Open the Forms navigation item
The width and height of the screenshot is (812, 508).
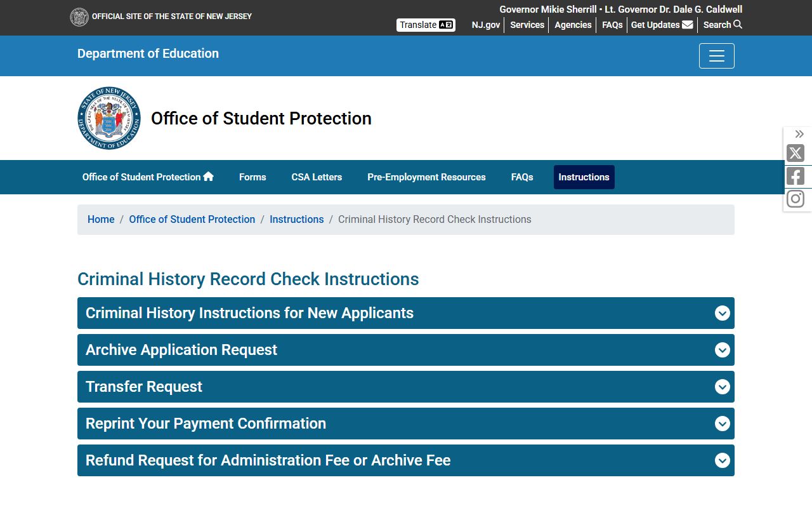[x=252, y=177]
